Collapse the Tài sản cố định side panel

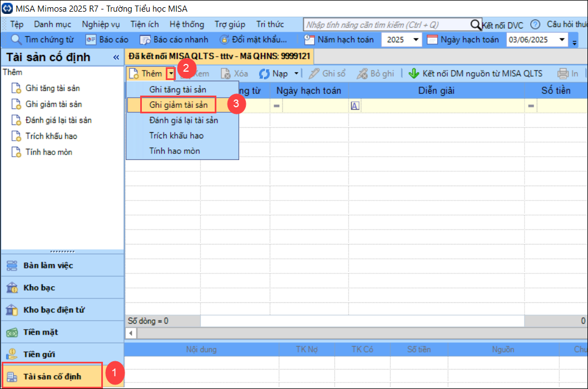coord(116,57)
